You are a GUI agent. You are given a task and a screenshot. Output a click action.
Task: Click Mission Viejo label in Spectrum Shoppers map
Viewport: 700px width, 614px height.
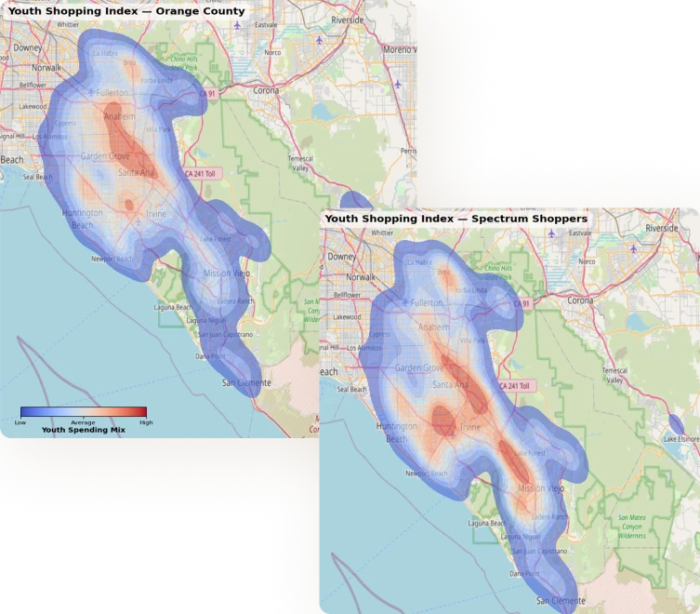point(541,488)
